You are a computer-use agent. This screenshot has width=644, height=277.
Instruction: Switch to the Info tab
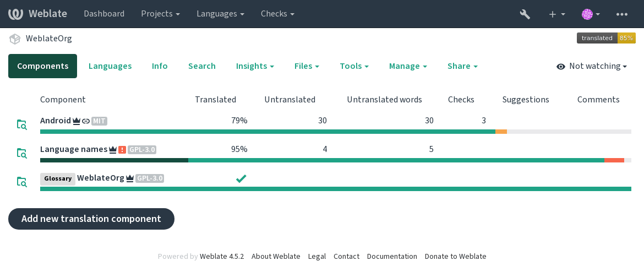(x=160, y=66)
